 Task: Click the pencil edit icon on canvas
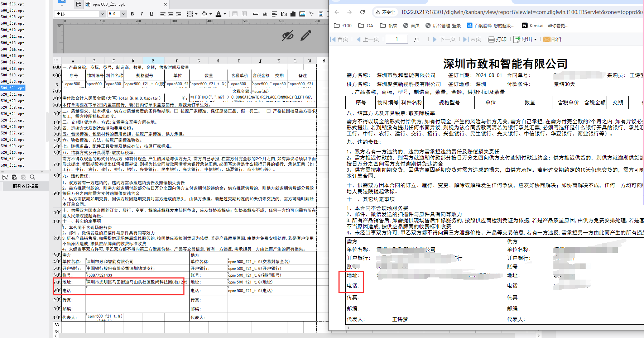pyautogui.click(x=306, y=35)
